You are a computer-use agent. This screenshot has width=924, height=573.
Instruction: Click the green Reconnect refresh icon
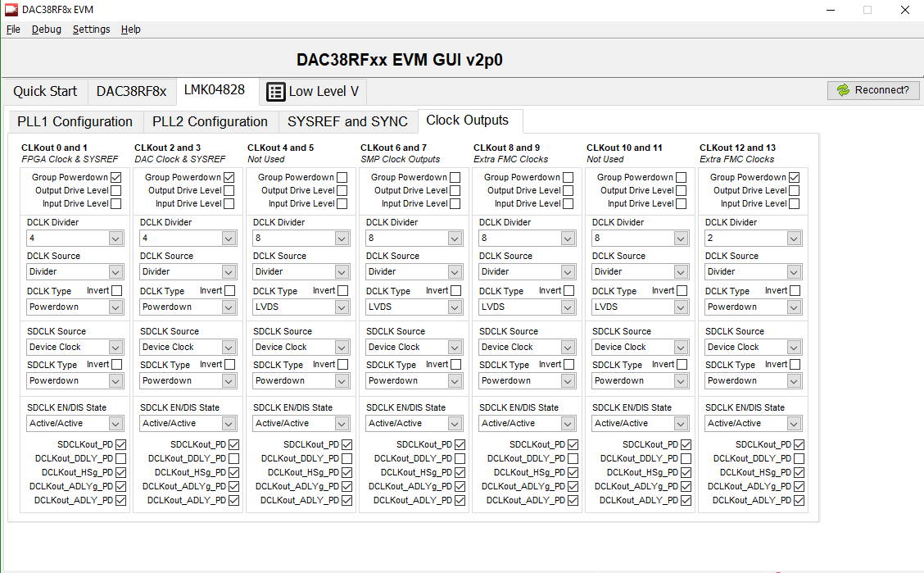843,89
